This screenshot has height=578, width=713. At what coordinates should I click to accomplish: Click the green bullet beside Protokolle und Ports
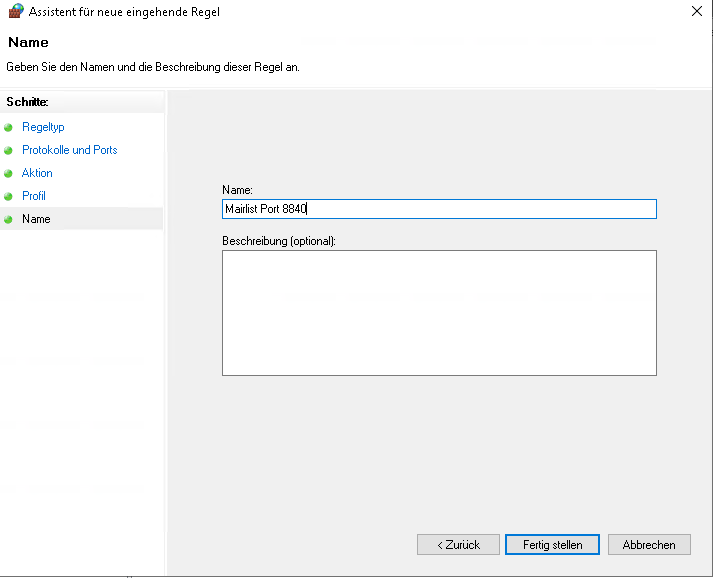tap(8, 151)
